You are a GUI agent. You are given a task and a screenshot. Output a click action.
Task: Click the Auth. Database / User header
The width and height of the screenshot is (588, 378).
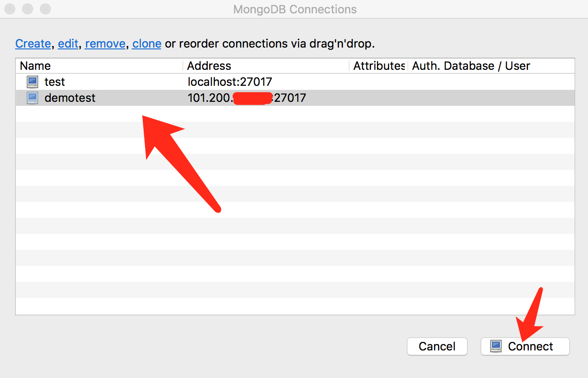471,66
